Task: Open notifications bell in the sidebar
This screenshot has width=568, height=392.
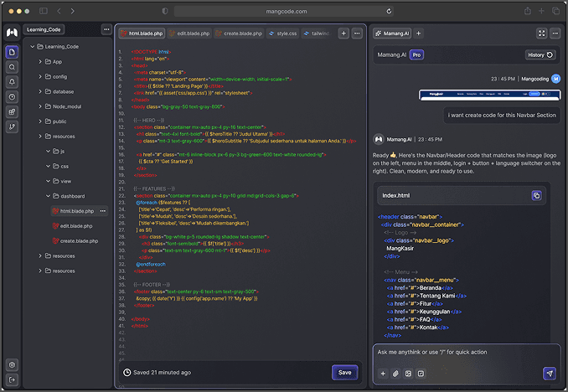Action: 12,82
